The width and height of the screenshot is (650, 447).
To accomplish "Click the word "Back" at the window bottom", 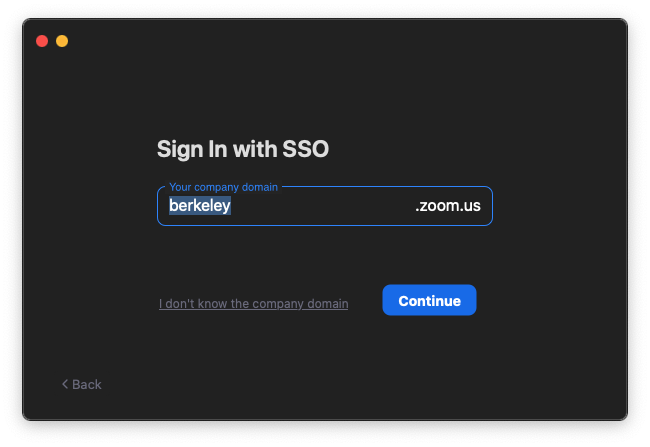I will click(87, 384).
